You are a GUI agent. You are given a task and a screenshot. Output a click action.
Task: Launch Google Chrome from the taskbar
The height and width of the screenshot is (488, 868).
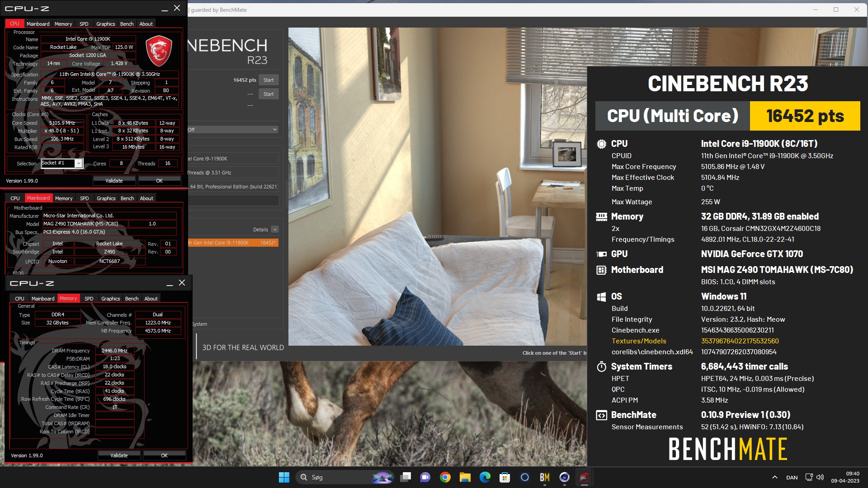pyautogui.click(x=445, y=477)
